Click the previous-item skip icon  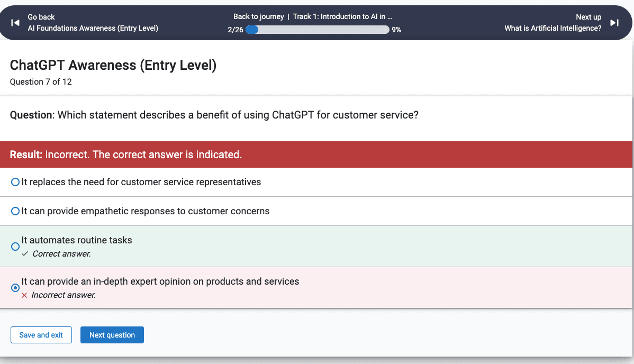15,23
